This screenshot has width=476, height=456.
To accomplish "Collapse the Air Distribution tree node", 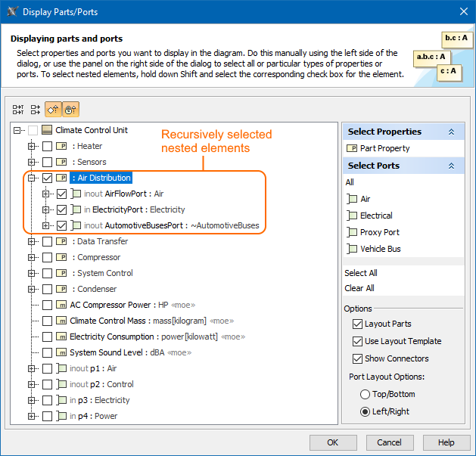I will pos(31,178).
